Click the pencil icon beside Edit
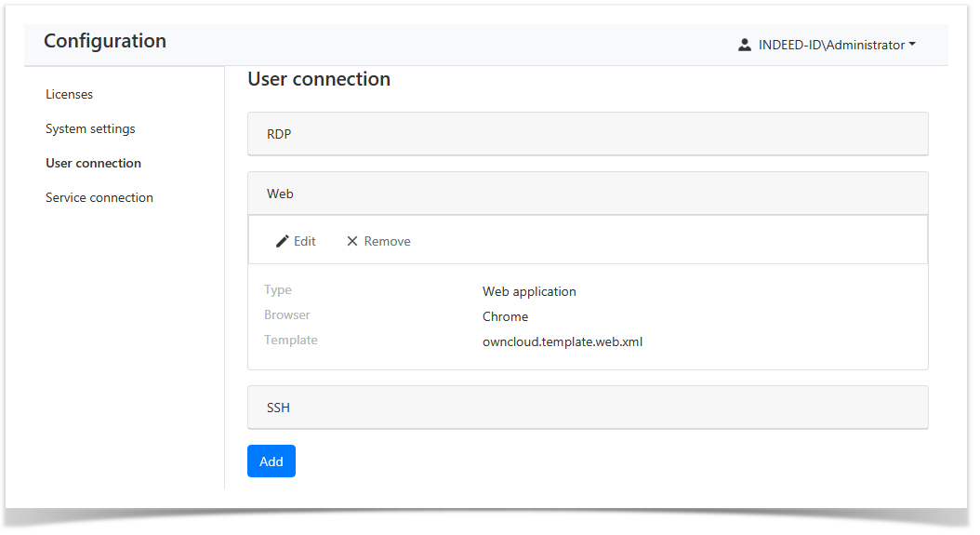The width and height of the screenshot is (980, 535). point(283,242)
